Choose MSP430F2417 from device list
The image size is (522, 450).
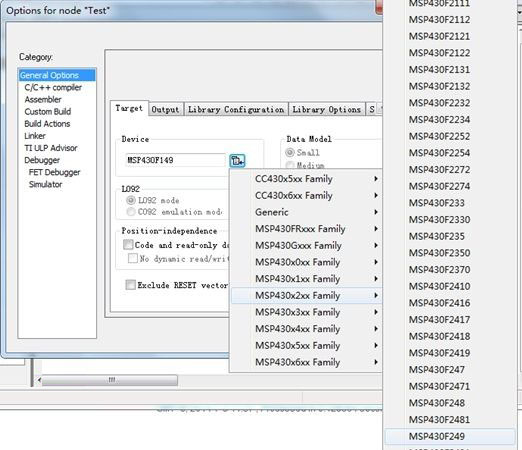click(449, 319)
